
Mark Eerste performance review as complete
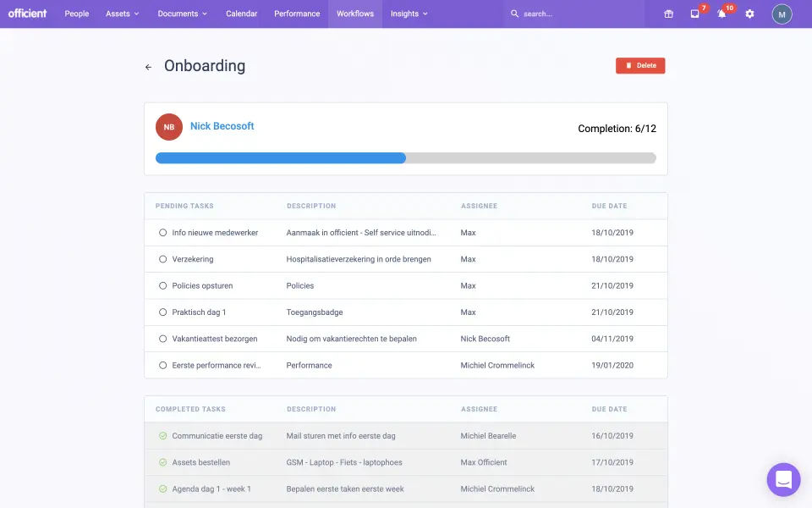click(162, 366)
